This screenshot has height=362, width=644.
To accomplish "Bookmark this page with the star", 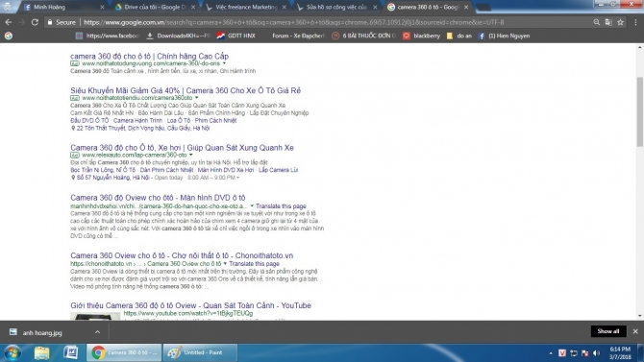I will coord(621,23).
